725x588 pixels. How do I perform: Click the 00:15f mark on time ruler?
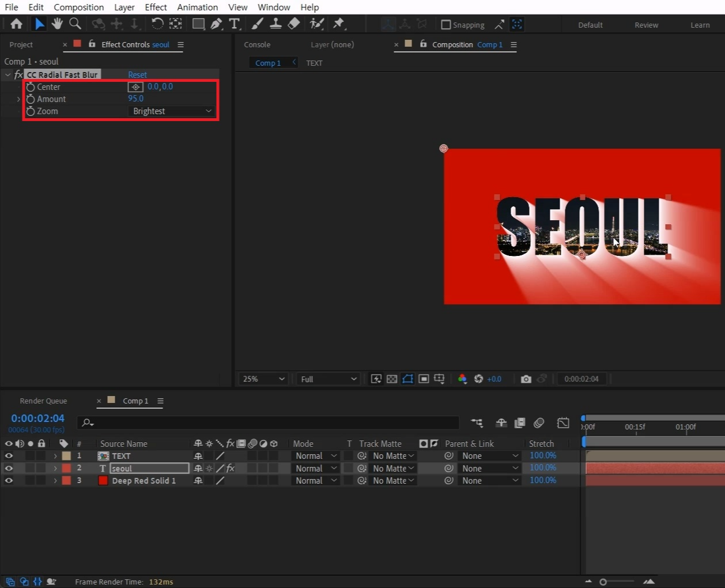(635, 427)
